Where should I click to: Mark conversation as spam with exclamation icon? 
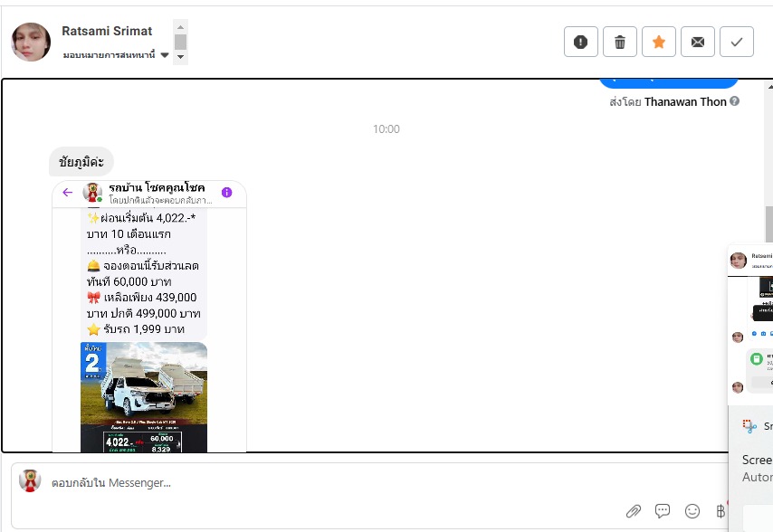point(581,42)
